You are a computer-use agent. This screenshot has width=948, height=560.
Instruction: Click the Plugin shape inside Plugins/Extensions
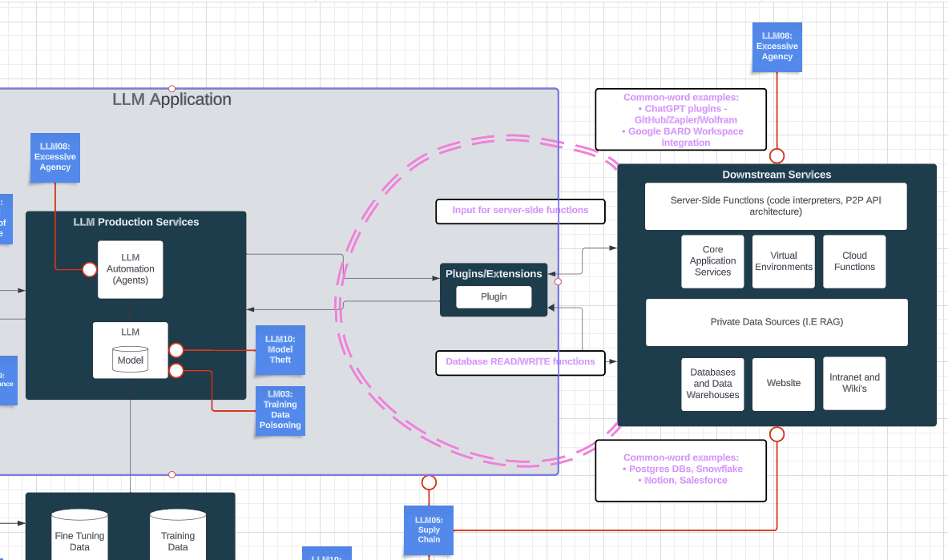(x=494, y=296)
